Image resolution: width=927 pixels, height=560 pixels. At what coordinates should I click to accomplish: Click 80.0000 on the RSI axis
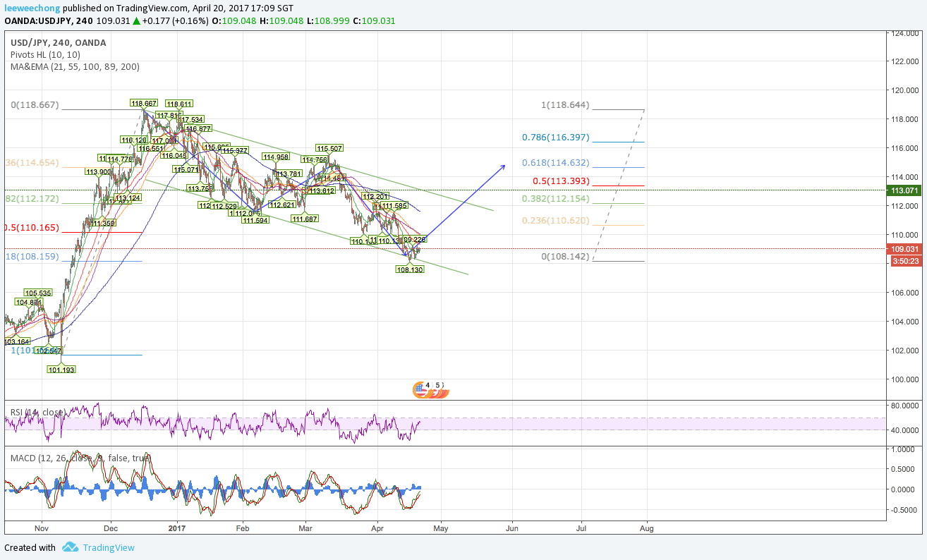point(904,406)
